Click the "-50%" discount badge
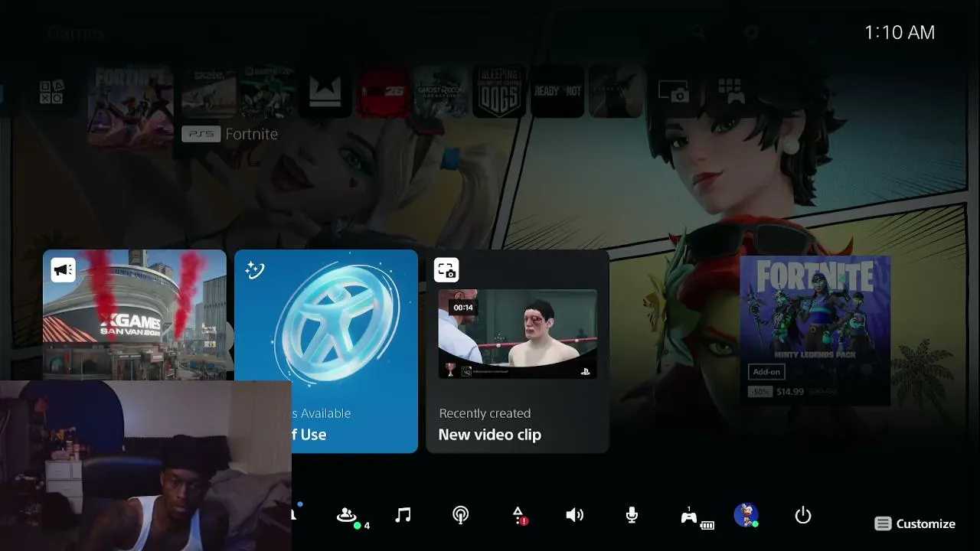Screen dimensions: 980x551 click(x=759, y=392)
